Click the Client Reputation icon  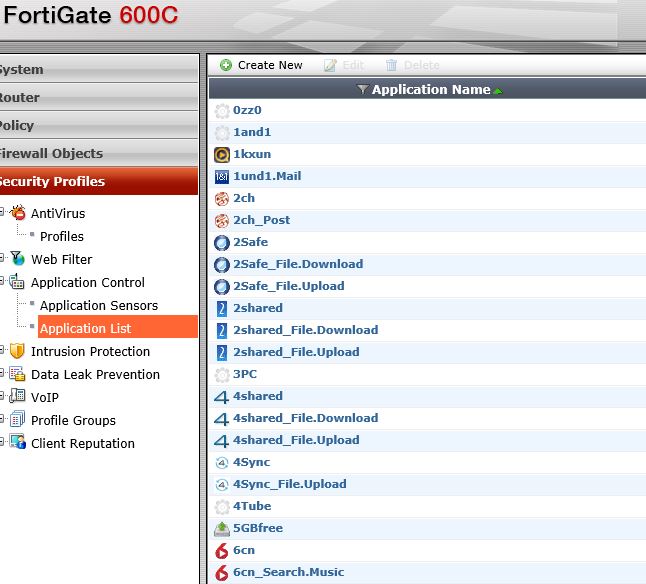tap(18, 443)
